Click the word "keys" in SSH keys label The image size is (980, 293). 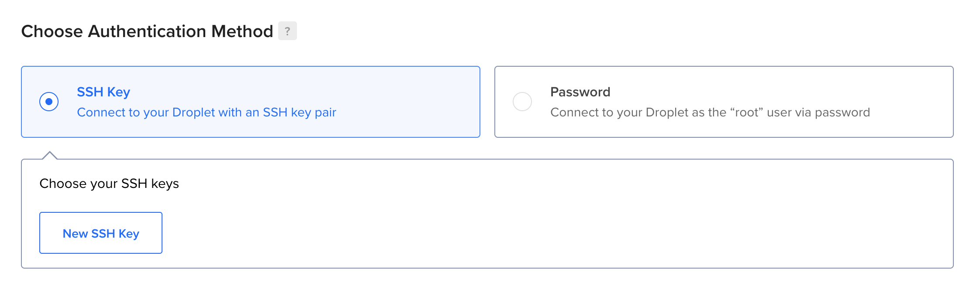(x=165, y=184)
